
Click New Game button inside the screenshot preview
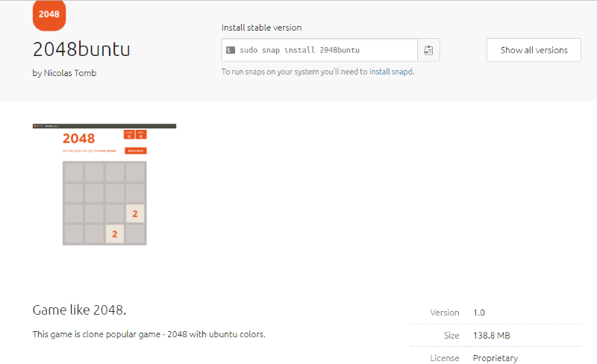[136, 151]
